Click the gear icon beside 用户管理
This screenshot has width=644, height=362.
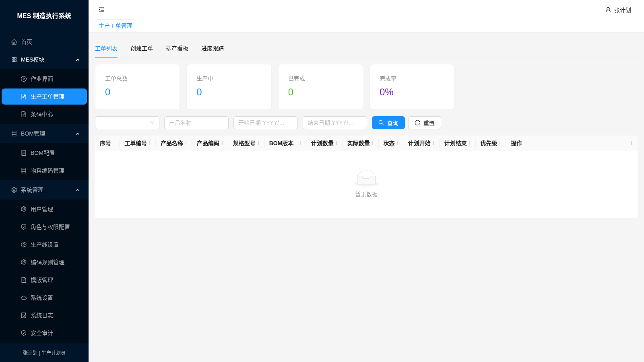pos(24,209)
